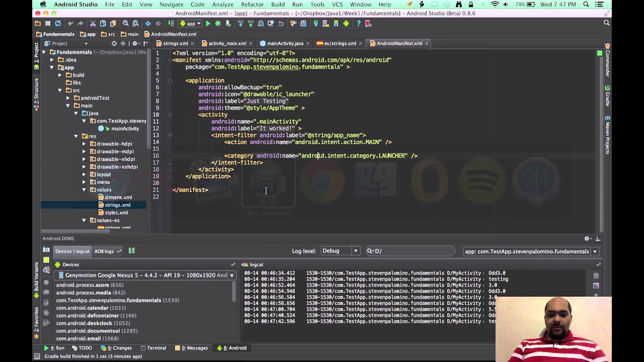Click the Paste clipboard icon
Viewport: 644px width, 362px height.
[x=113, y=24]
